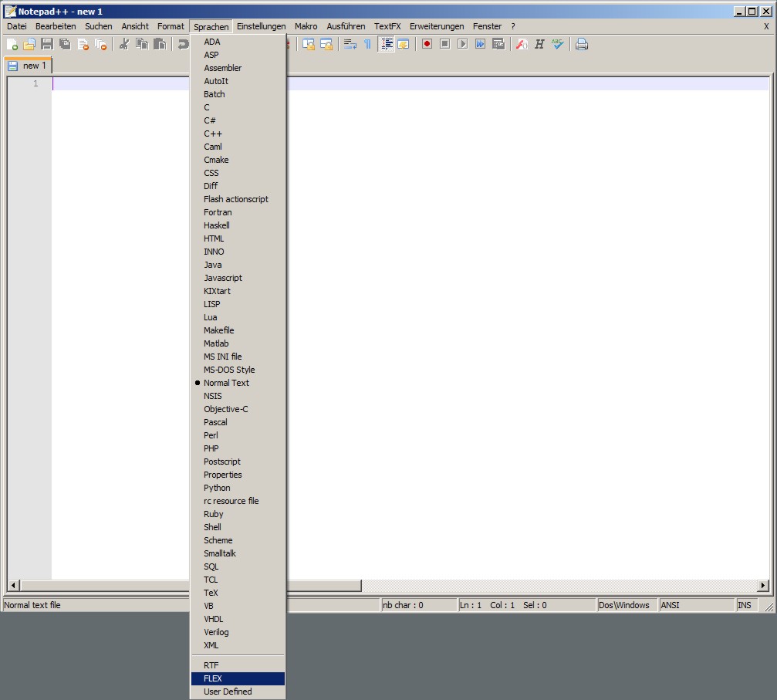
Task: Toggle synchronized vertical scrolling icon
Action: click(x=308, y=45)
